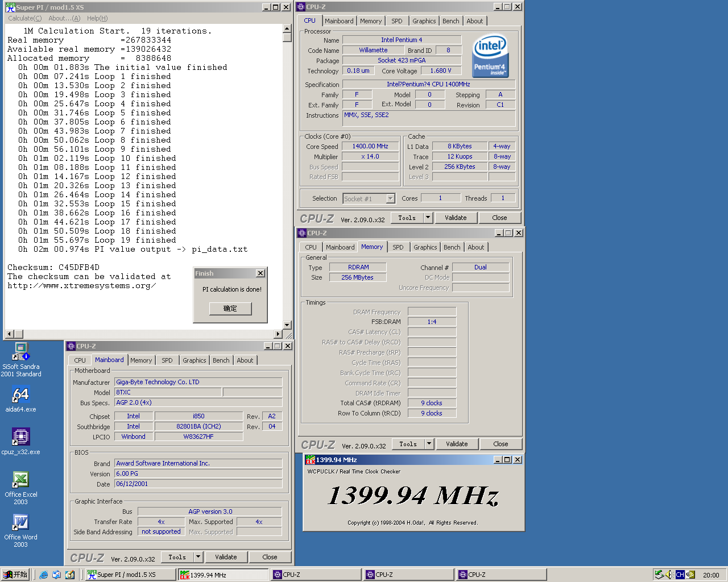Click Validate in CPU tab window
Screen dimensions: 728x582
tap(456, 218)
